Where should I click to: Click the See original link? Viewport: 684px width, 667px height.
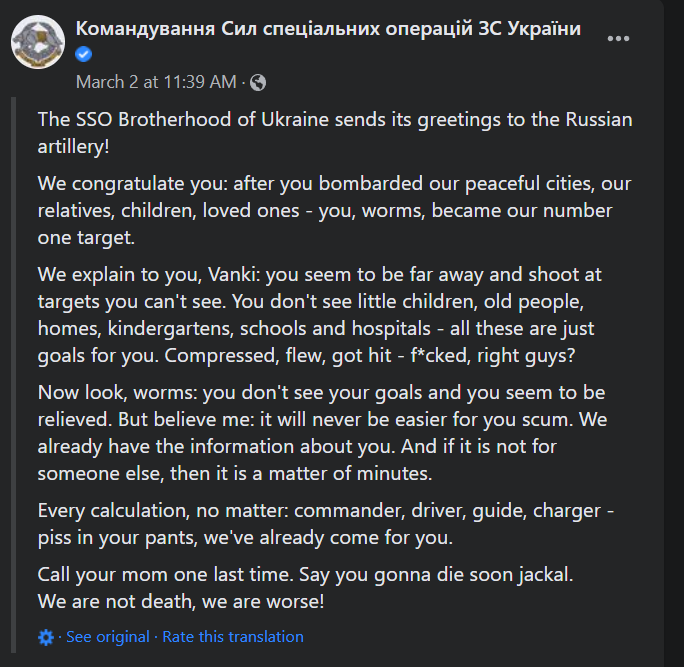(108, 637)
